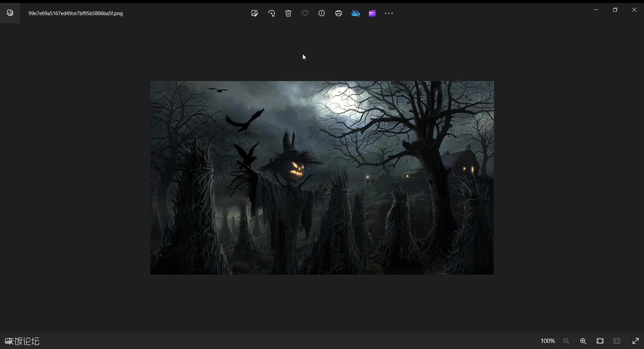Enter full screen mode
This screenshot has width=644, height=349.
tap(636, 341)
